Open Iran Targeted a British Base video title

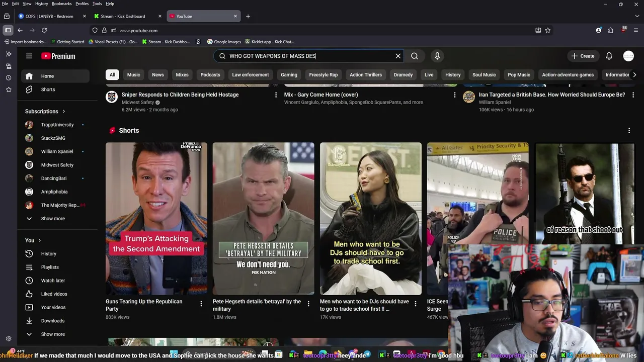click(x=552, y=95)
